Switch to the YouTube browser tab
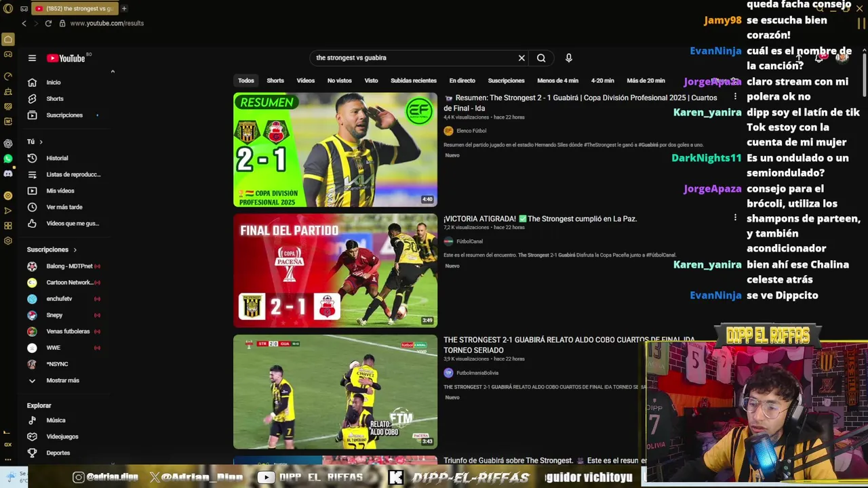The width and height of the screenshot is (868, 488). tap(75, 9)
